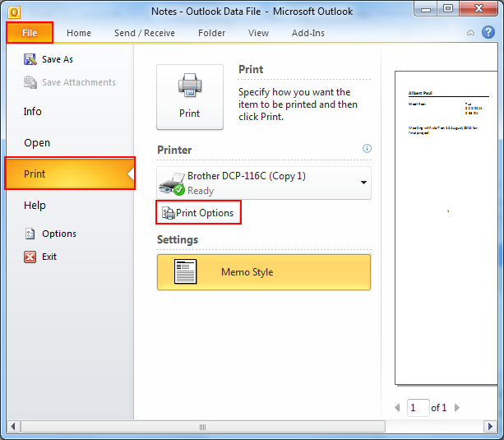The image size is (504, 440).
Task: Open Outlook Help question mark icon
Action: 488,32
